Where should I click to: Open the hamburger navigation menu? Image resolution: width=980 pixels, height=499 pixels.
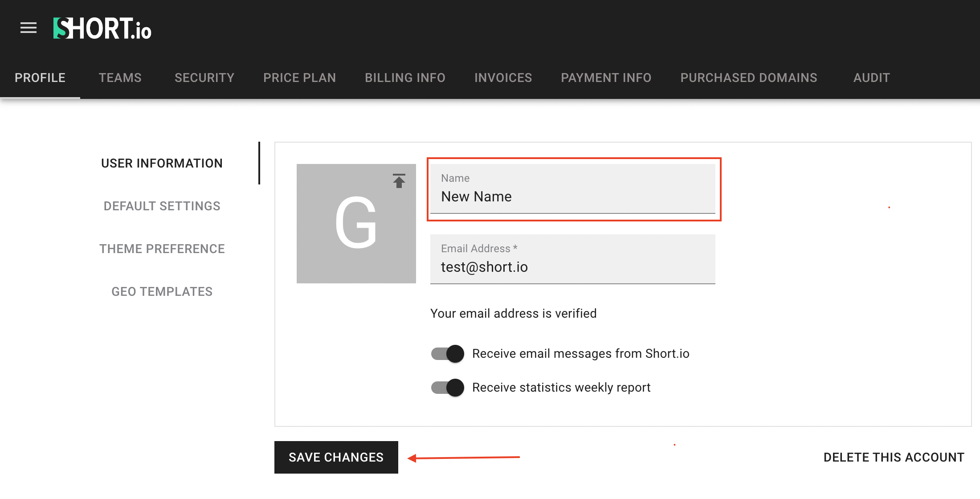[29, 28]
